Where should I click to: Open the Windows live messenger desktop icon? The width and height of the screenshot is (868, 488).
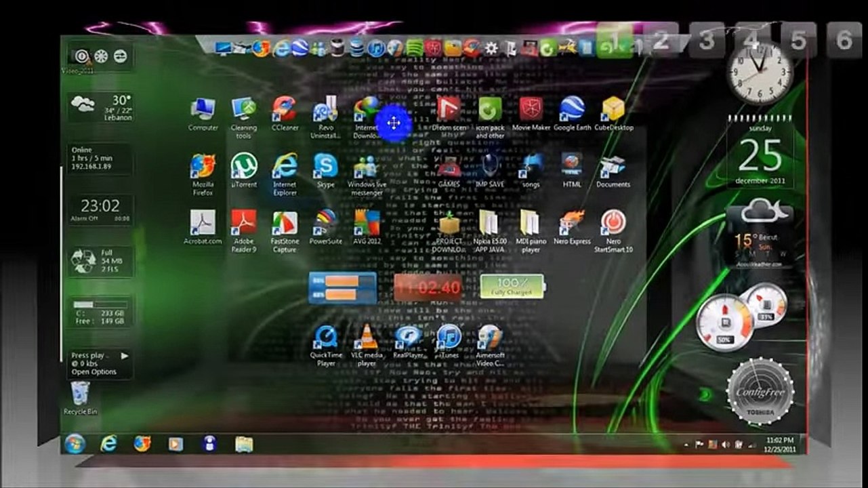[x=367, y=174]
